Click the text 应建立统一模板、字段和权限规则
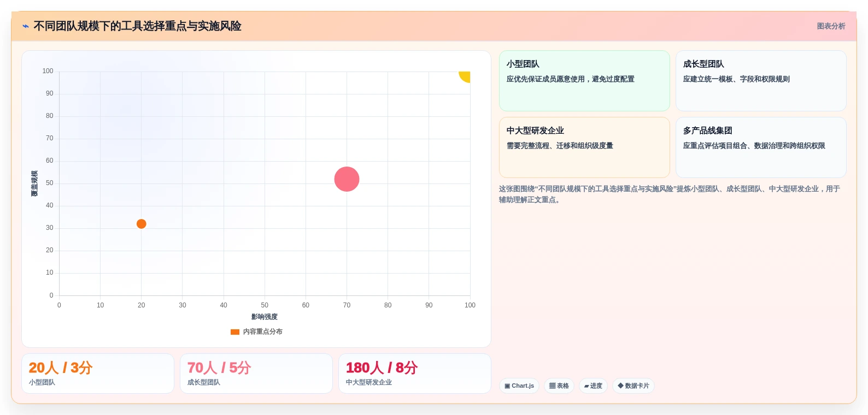The image size is (868, 415). (x=736, y=79)
